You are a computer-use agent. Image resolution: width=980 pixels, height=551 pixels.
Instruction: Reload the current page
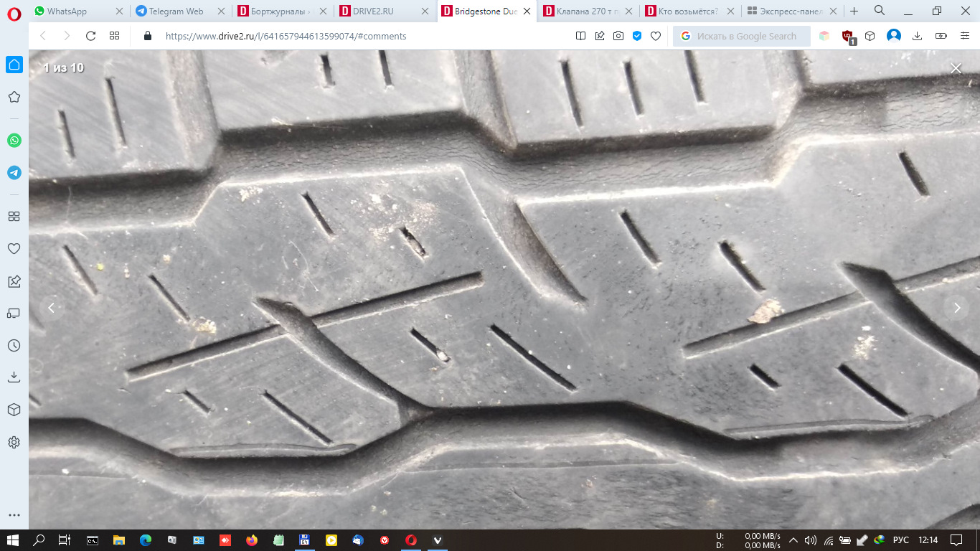(x=90, y=36)
